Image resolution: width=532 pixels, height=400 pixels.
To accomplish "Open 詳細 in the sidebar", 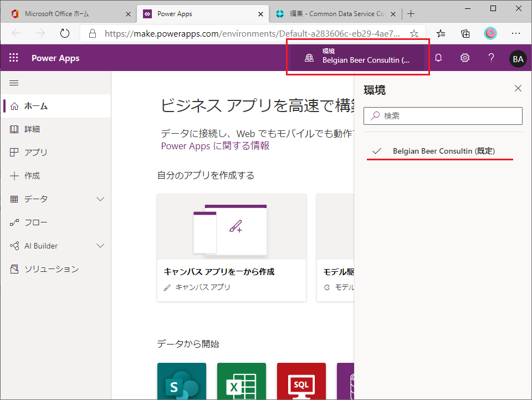I will [56, 129].
